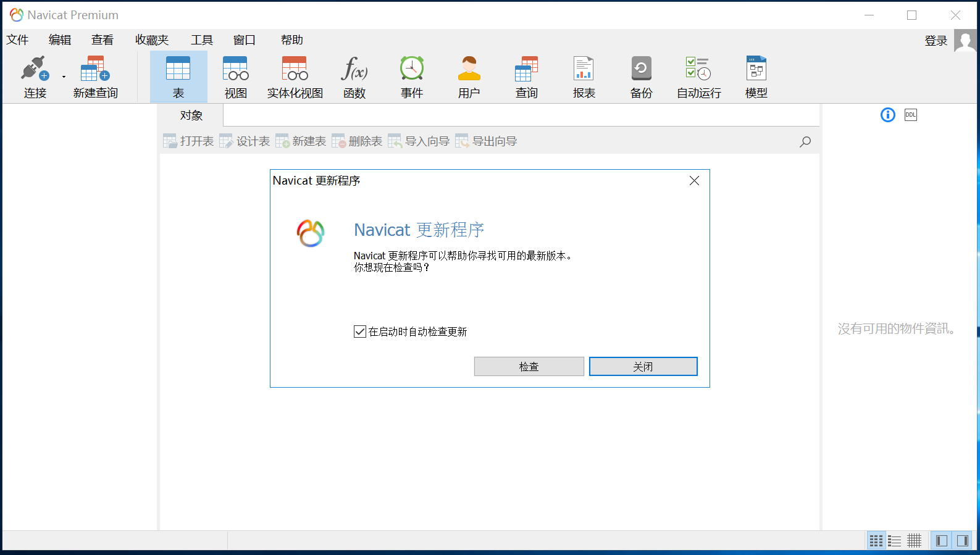
Task: Open the 查询 (Query) toolbar icon
Action: pyautogui.click(x=527, y=77)
